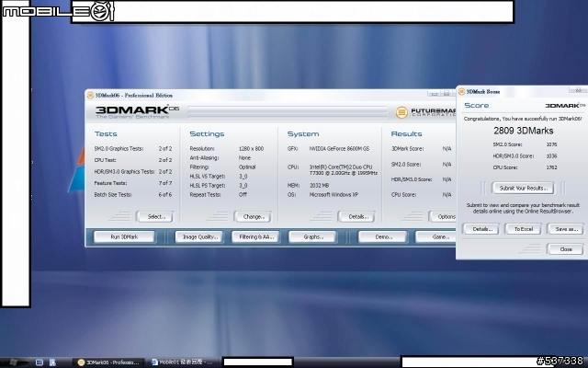Launch the Demo button
The width and height of the screenshot is (588, 368).
pyautogui.click(x=383, y=237)
